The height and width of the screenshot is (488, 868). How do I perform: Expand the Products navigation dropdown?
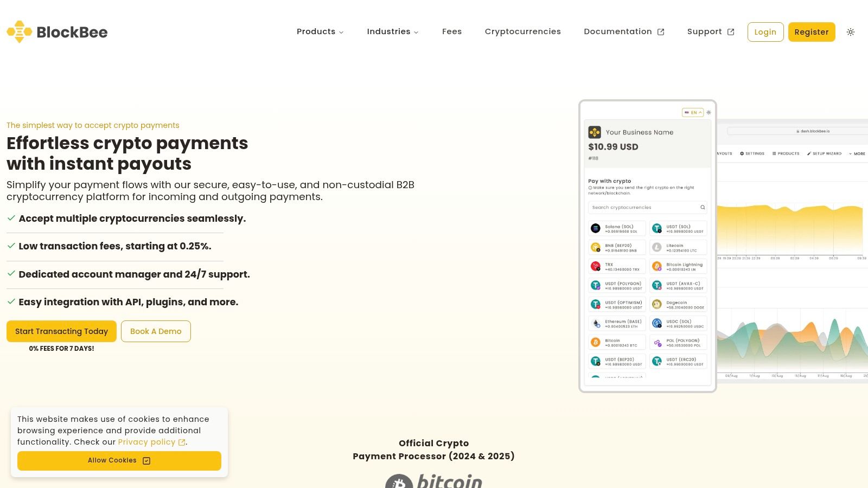(x=320, y=31)
